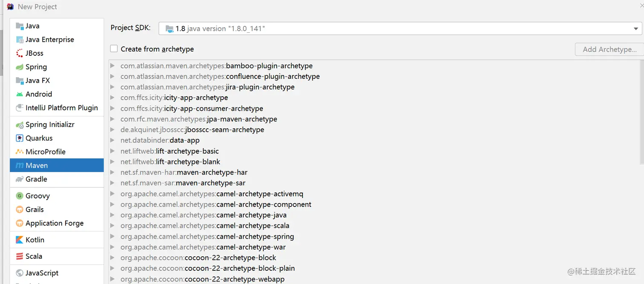
Task: Open the Project SDK dropdown arrow
Action: pyautogui.click(x=636, y=29)
